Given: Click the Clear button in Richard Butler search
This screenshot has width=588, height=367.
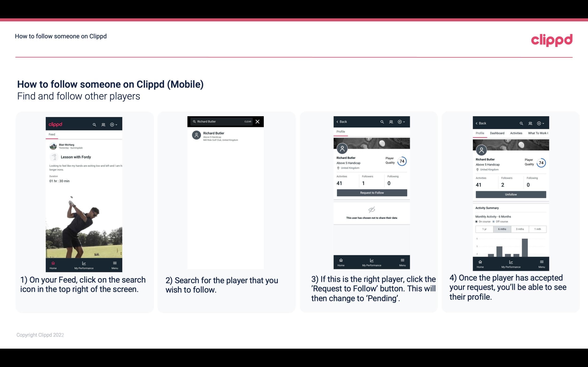Looking at the screenshot, I should pyautogui.click(x=248, y=122).
